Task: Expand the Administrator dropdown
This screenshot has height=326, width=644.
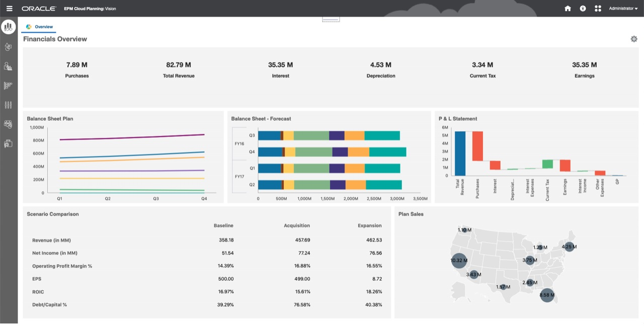Action: [622, 8]
